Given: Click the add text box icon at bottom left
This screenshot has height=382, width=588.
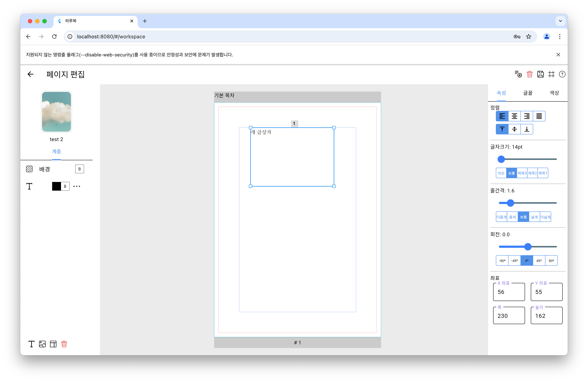Looking at the screenshot, I should (x=31, y=344).
